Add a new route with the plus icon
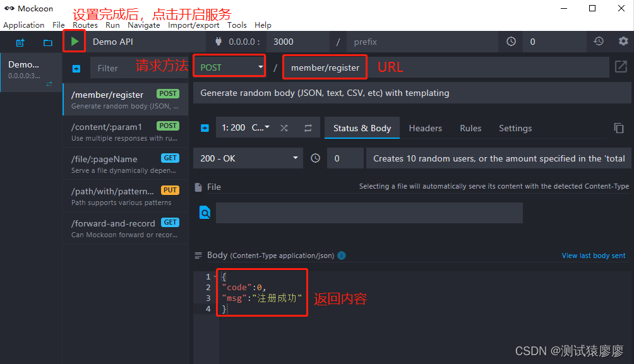 coord(76,68)
